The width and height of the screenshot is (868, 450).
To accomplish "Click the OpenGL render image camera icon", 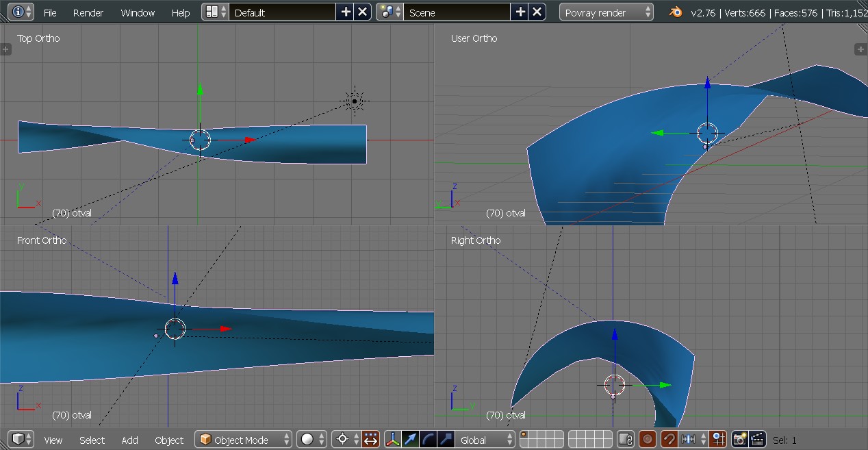I will [739, 440].
